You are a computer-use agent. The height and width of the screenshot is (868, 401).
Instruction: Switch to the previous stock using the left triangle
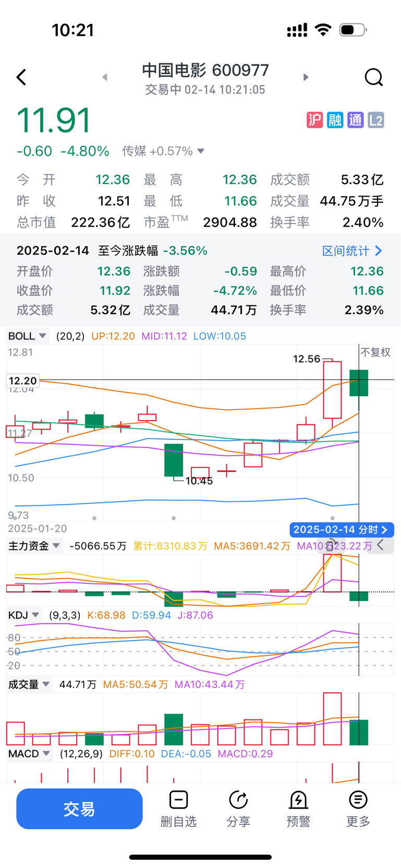click(x=105, y=77)
